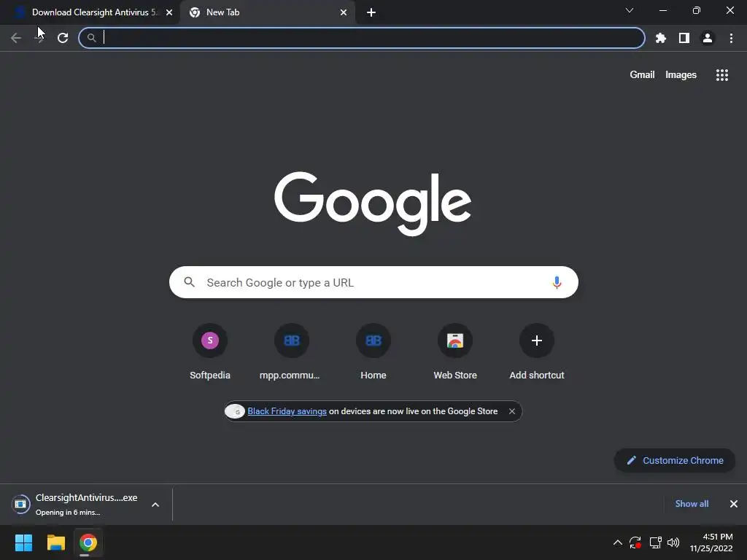Open the clock and date panel
Viewport: 747px width, 560px height.
tap(711, 542)
